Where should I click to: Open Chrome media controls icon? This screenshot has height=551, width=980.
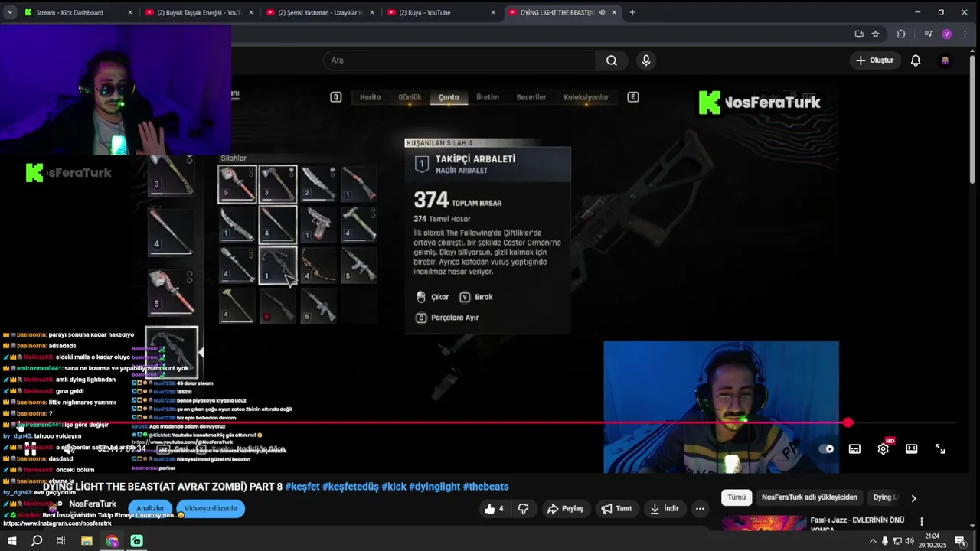928,34
